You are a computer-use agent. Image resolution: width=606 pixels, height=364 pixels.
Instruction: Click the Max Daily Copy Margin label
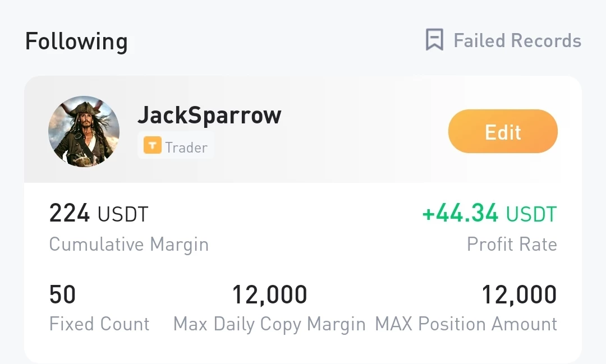pyautogui.click(x=269, y=324)
